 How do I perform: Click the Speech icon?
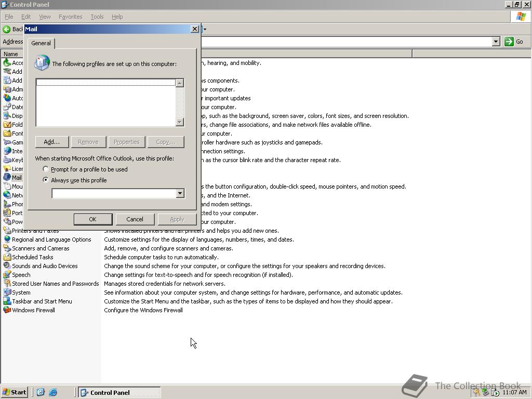pos(7,274)
